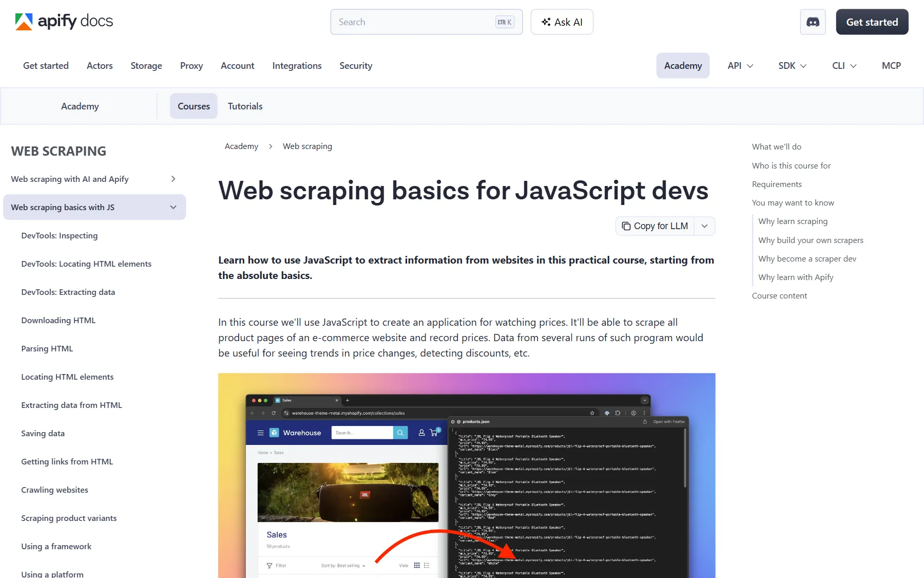The image size is (924, 578).
Task: Collapse Web scraping basics with JS chevron
Action: tap(173, 207)
